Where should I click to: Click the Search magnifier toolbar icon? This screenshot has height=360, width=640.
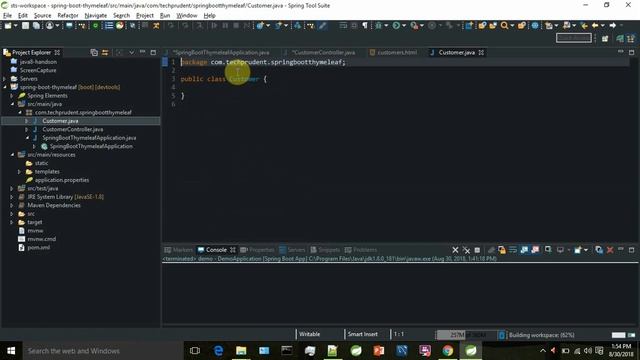click(x=504, y=26)
